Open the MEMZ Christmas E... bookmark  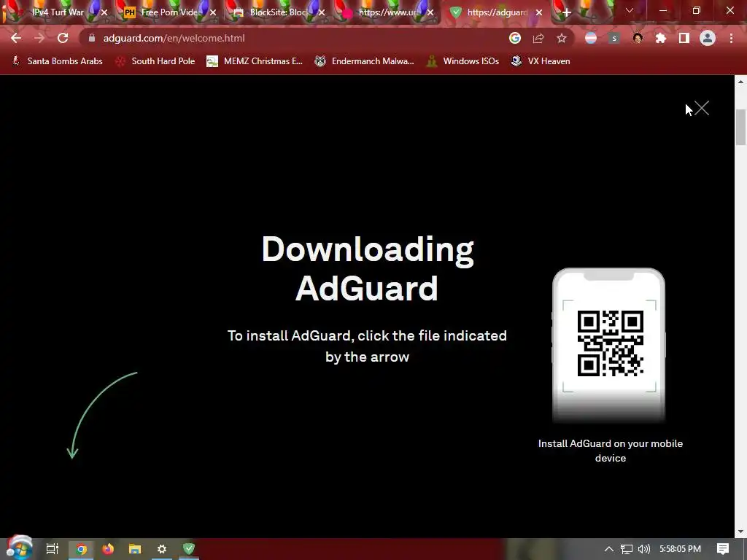[x=255, y=61]
